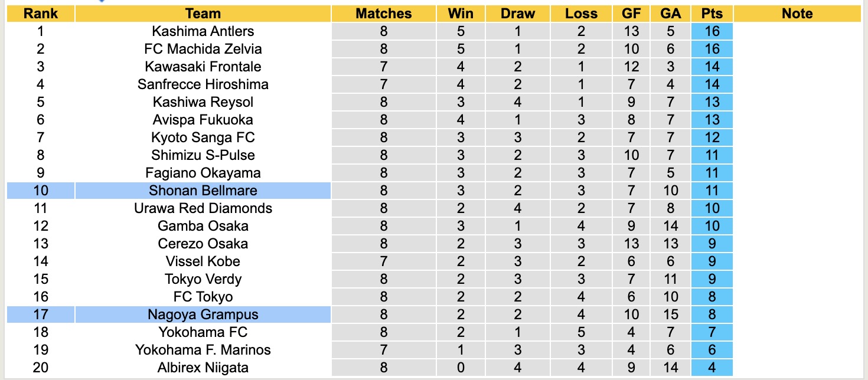Open the highlighted Nagoya Grampus team
Viewport: 868px width, 380px height.
tap(203, 315)
